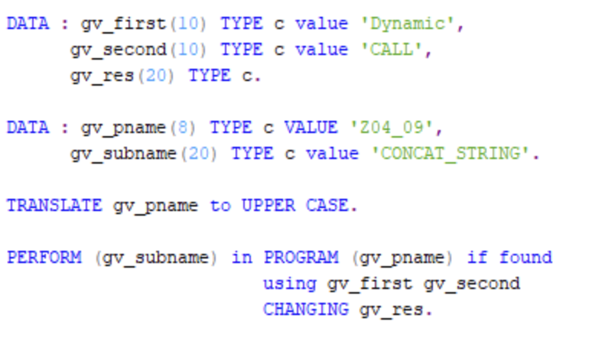615x364 pixels.
Task: Click the PERFORM keyword
Action: pos(44,257)
